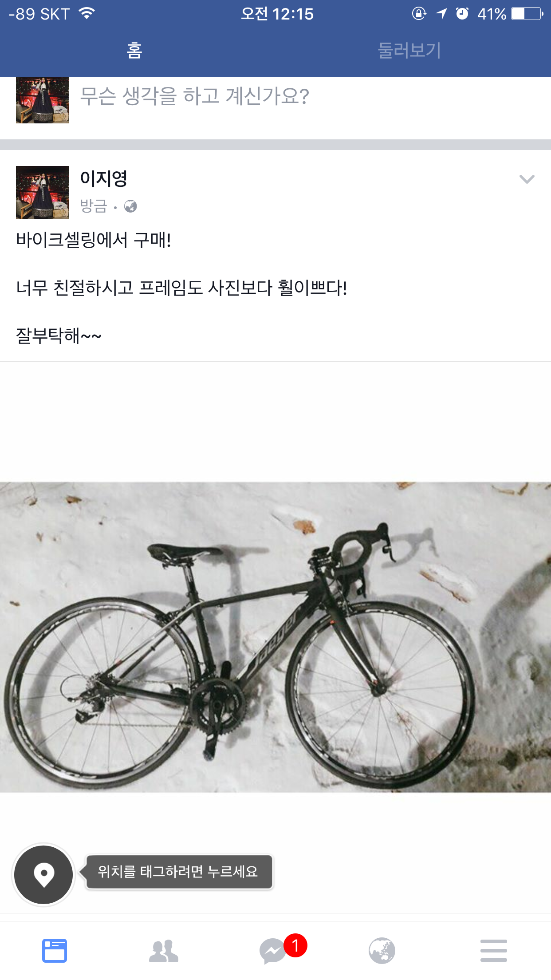Open the Friends icon in bottom bar
551x980 pixels.
pyautogui.click(x=164, y=951)
